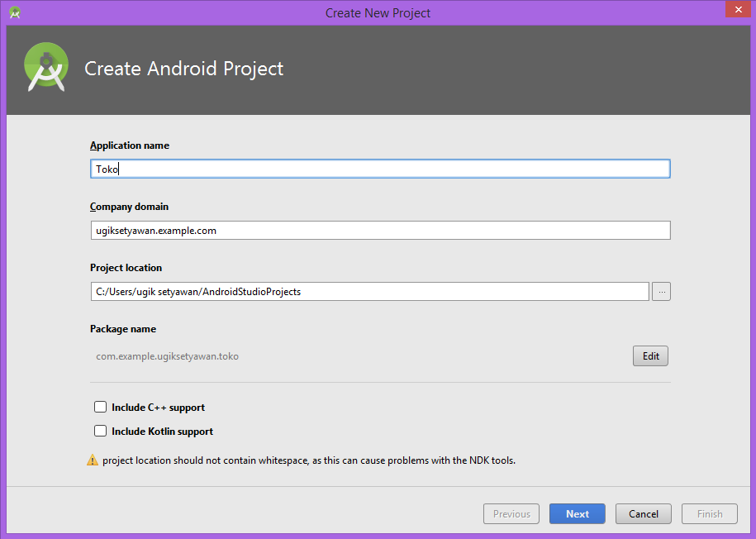
Task: Enable Include Kotlin support
Action: (x=100, y=431)
